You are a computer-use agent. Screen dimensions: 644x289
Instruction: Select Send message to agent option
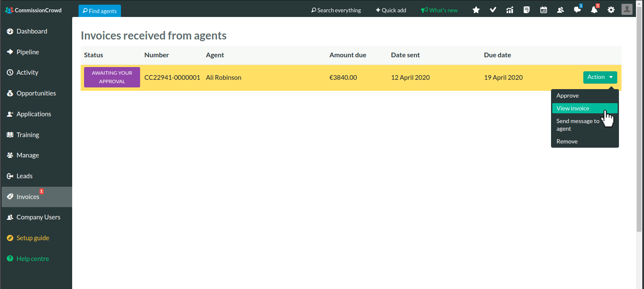(578, 125)
